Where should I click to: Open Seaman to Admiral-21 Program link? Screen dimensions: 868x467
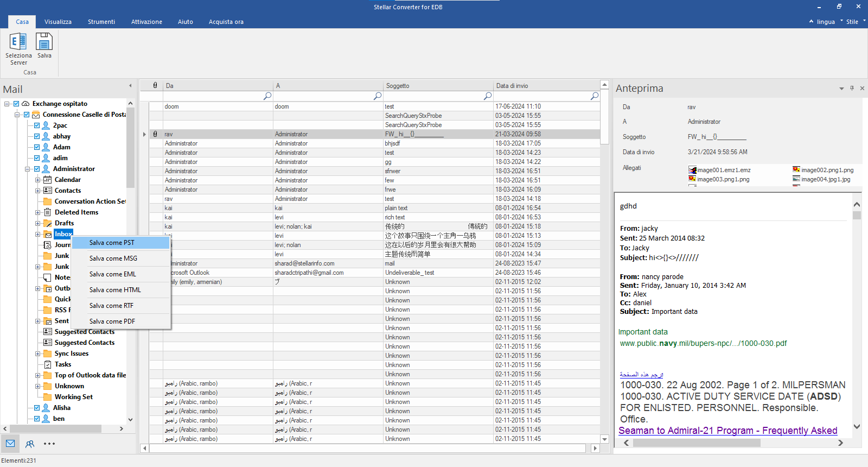728,431
